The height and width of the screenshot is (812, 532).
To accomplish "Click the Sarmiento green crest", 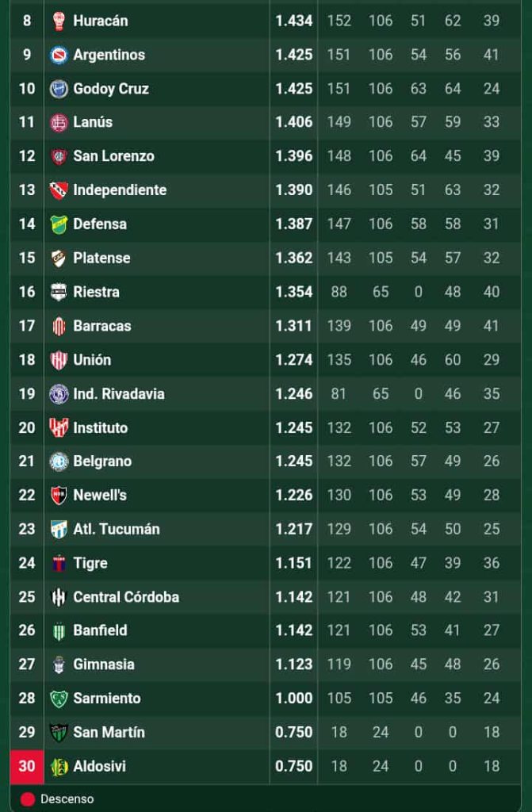I will [59, 699].
